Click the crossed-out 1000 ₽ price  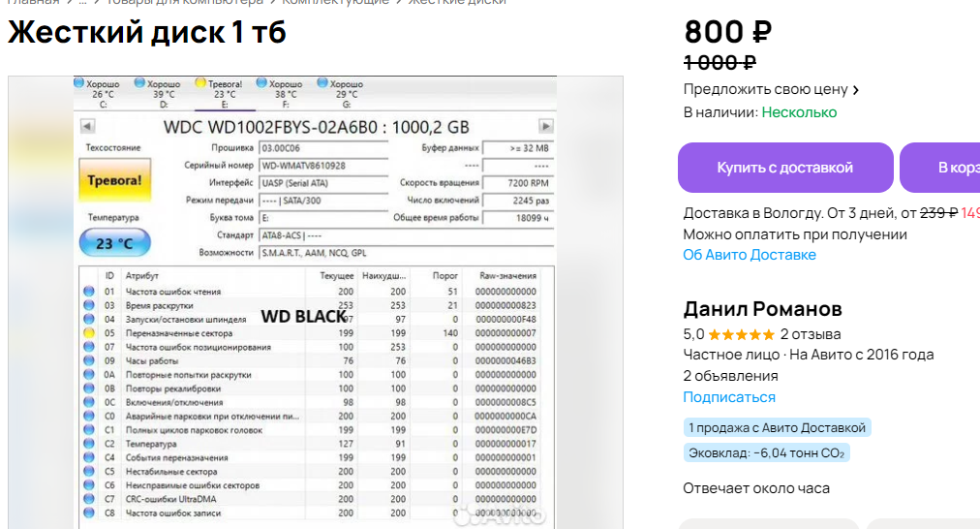click(720, 63)
